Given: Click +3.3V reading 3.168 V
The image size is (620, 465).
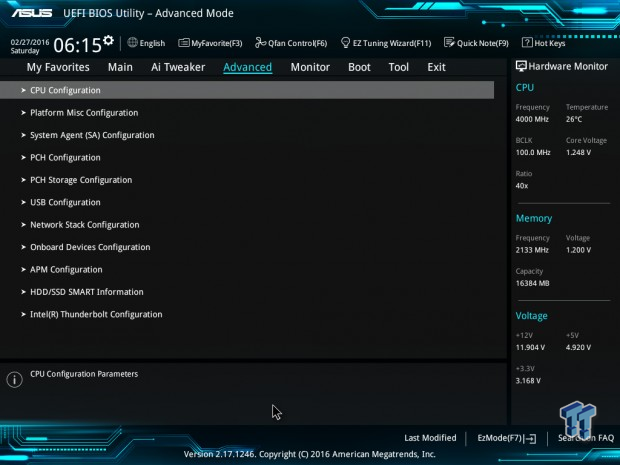Looking at the screenshot, I should (x=528, y=381).
